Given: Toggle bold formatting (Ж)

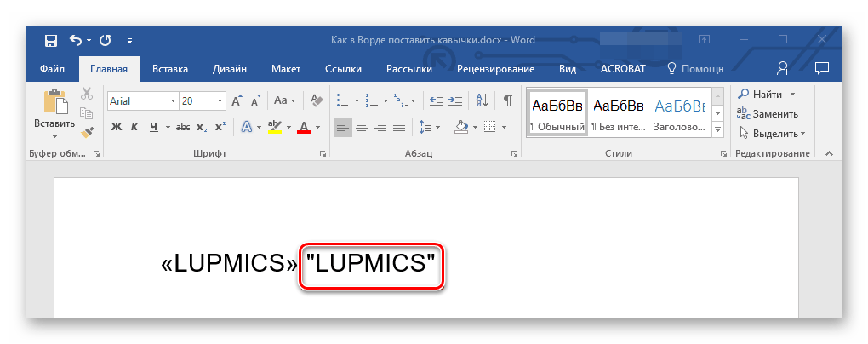Looking at the screenshot, I should tap(117, 128).
